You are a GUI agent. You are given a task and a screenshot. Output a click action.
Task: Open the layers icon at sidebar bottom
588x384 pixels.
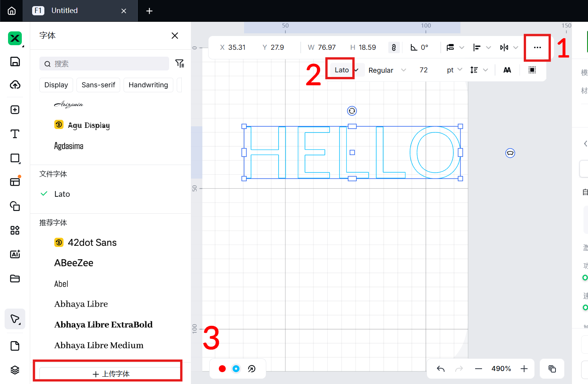[x=15, y=370]
